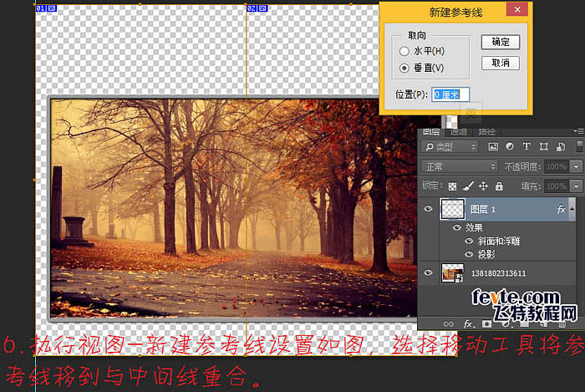This screenshot has width=585, height=392.
Task: Hide the 图层 1 layer visibility eye
Action: [x=428, y=209]
